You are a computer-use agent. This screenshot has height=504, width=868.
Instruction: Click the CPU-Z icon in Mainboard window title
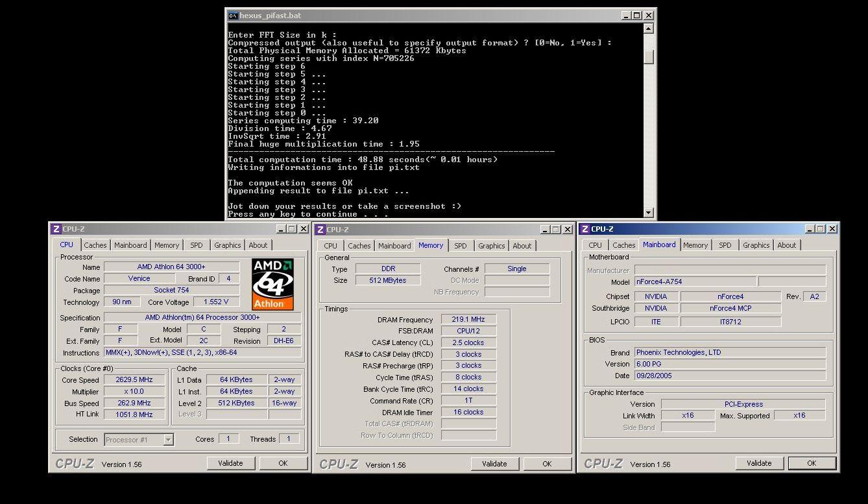[585, 229]
